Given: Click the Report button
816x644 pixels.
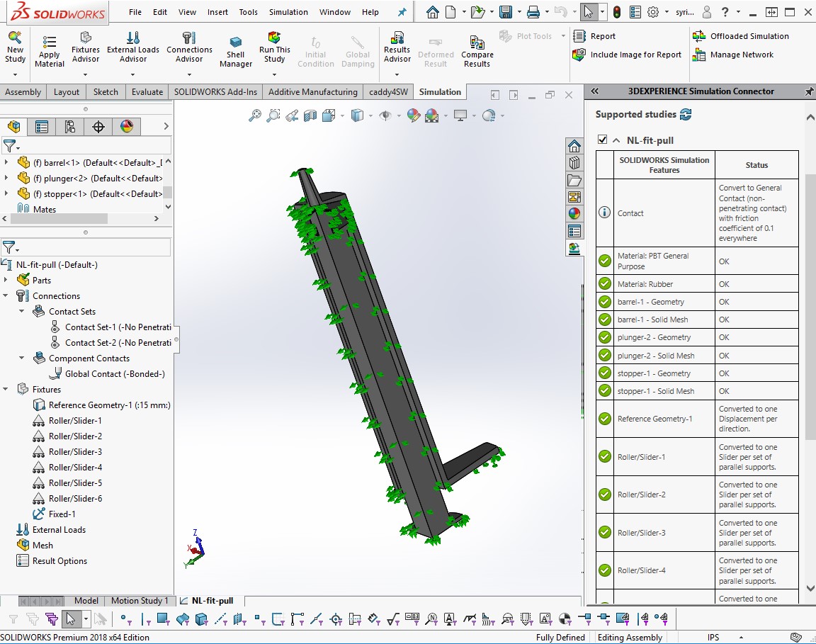Looking at the screenshot, I should pyautogui.click(x=602, y=35).
